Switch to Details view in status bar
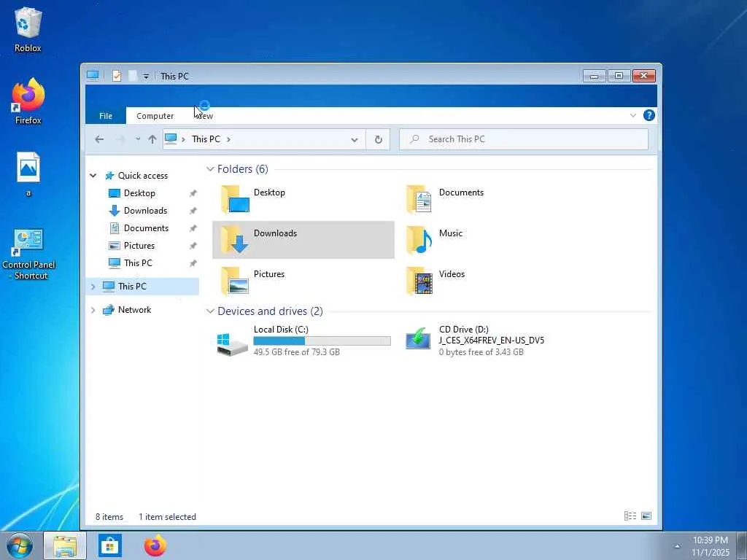The image size is (747, 560). (630, 516)
